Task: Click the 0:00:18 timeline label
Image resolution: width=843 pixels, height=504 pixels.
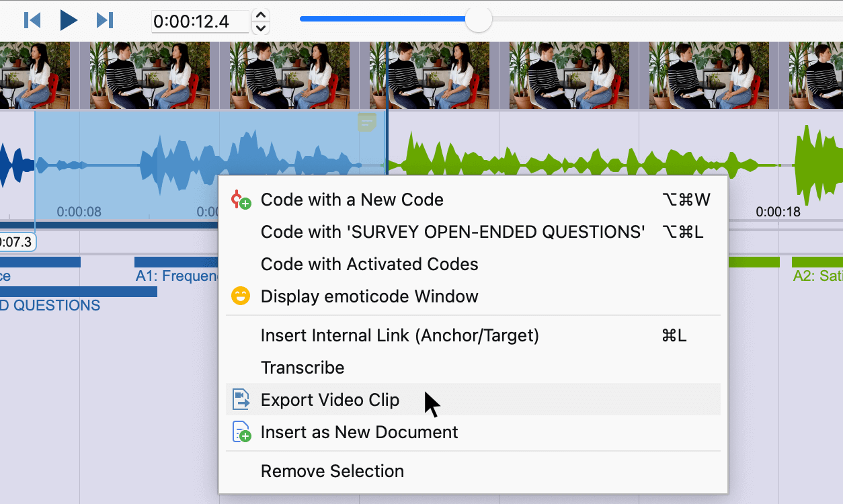Action: coord(778,212)
